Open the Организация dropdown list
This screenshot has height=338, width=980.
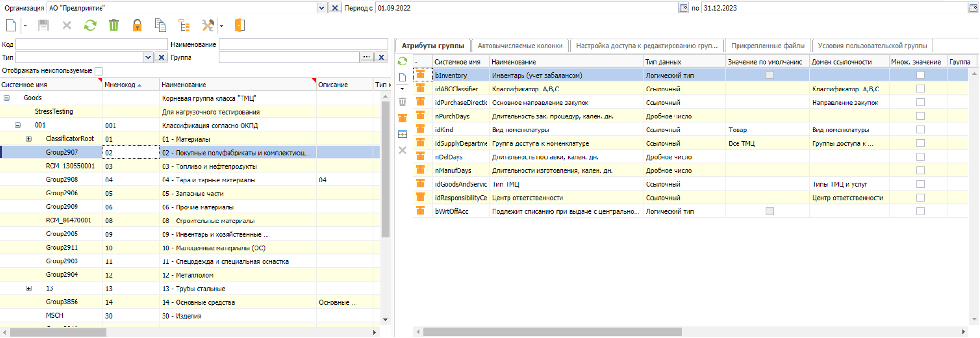(322, 8)
